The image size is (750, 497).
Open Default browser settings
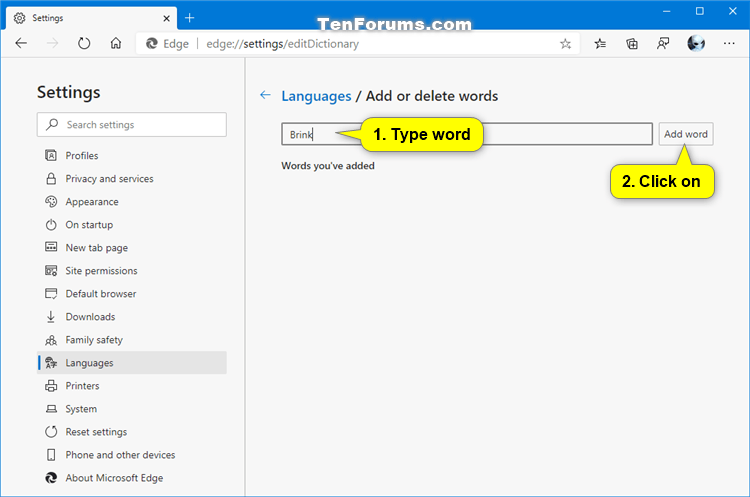coord(131,293)
